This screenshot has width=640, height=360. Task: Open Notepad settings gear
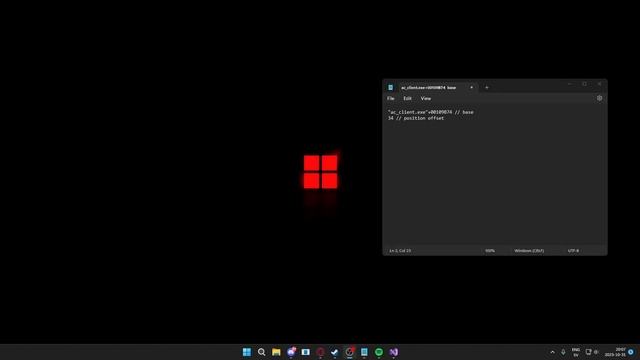coord(599,98)
